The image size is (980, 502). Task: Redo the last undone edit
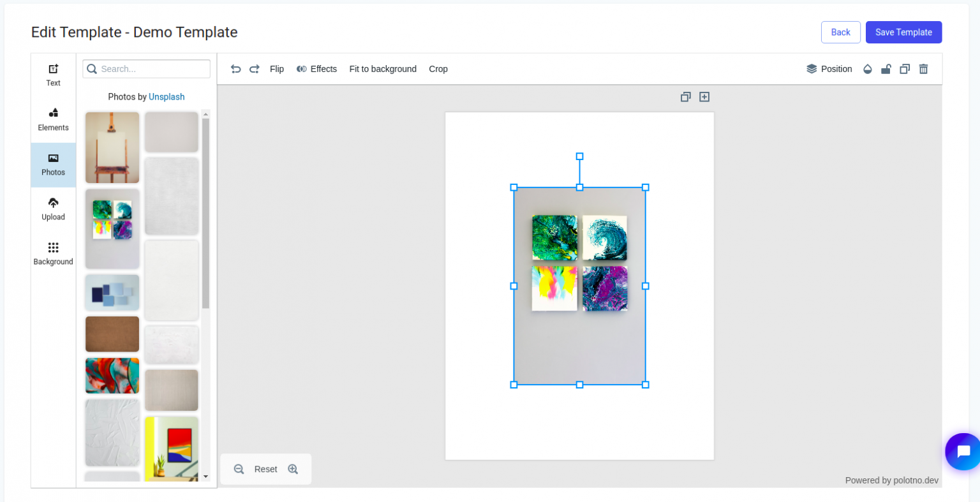(255, 69)
